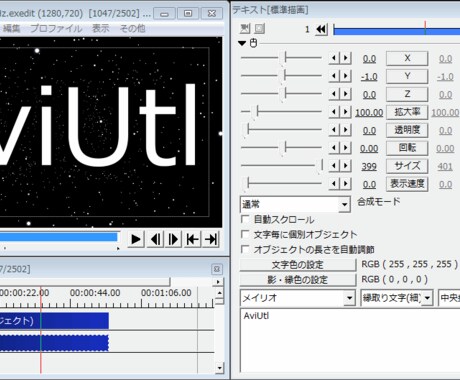Open the 中央 alignment dropdown
Viewport: 460px width, 380px height.
click(449, 298)
